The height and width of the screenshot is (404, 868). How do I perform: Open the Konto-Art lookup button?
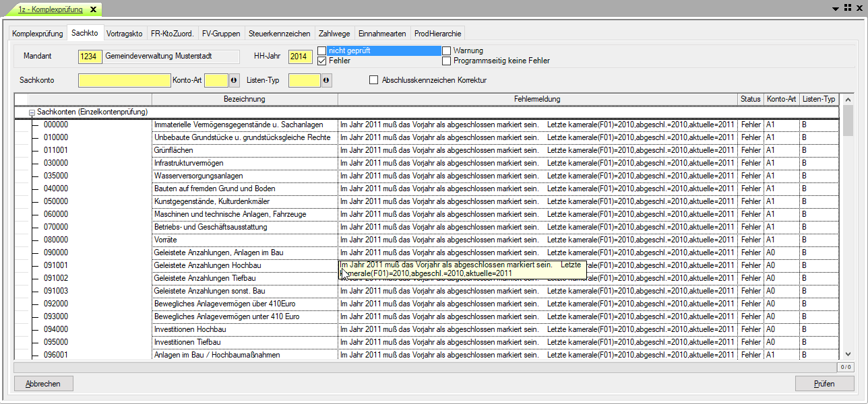(x=235, y=81)
